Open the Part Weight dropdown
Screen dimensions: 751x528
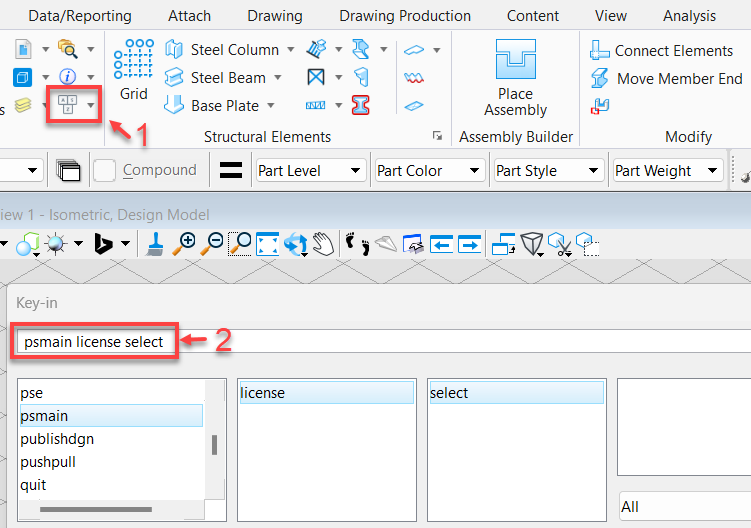tap(668, 171)
